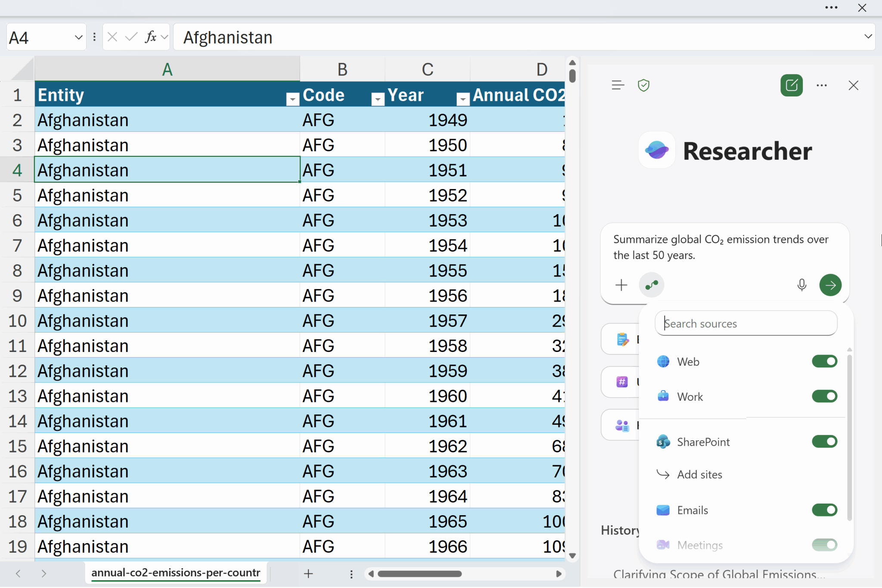This screenshot has width=882, height=588.
Task: Open the Name Box dropdown arrow
Action: click(78, 37)
